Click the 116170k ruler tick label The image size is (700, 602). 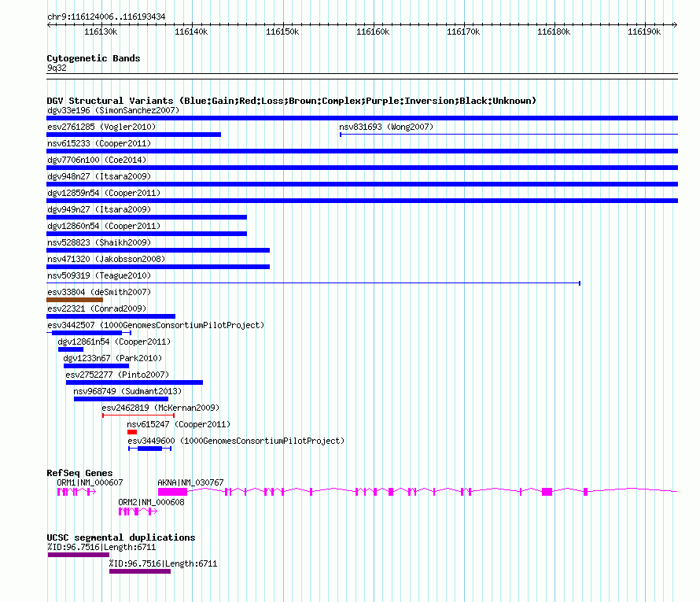click(x=463, y=31)
